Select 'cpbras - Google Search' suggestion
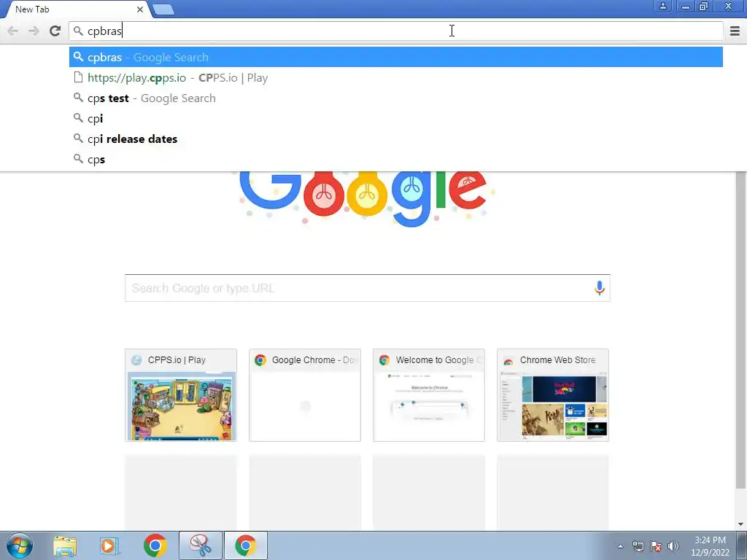747x560 pixels. (396, 57)
